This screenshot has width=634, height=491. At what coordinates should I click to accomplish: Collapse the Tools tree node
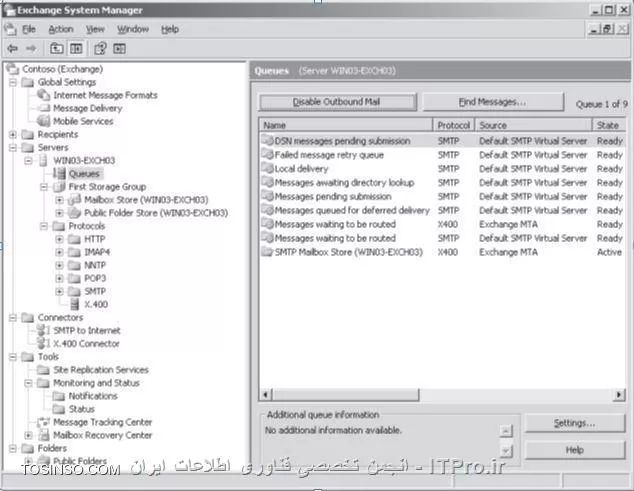click(x=13, y=357)
